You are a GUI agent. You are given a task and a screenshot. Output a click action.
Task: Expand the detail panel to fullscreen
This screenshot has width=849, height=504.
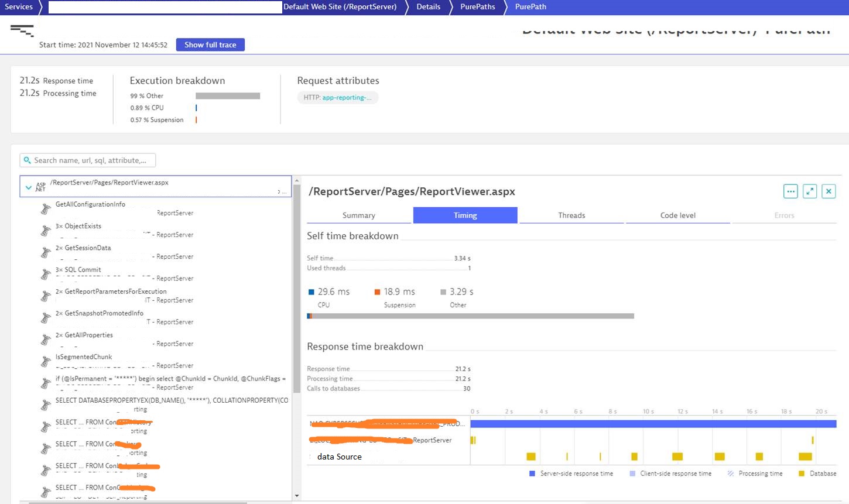tap(810, 191)
